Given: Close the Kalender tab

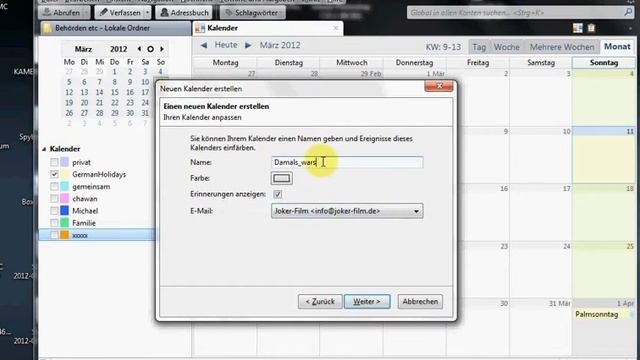Looking at the screenshot, I should coord(336,28).
